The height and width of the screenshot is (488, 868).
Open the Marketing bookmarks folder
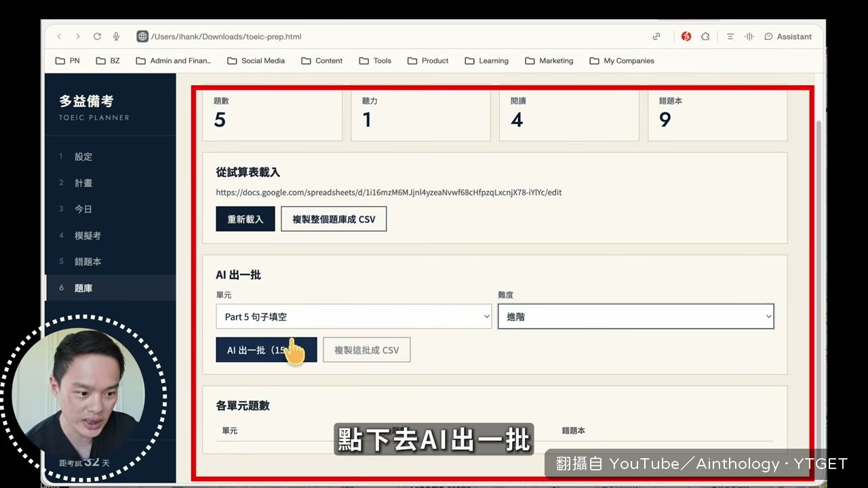pyautogui.click(x=549, y=60)
